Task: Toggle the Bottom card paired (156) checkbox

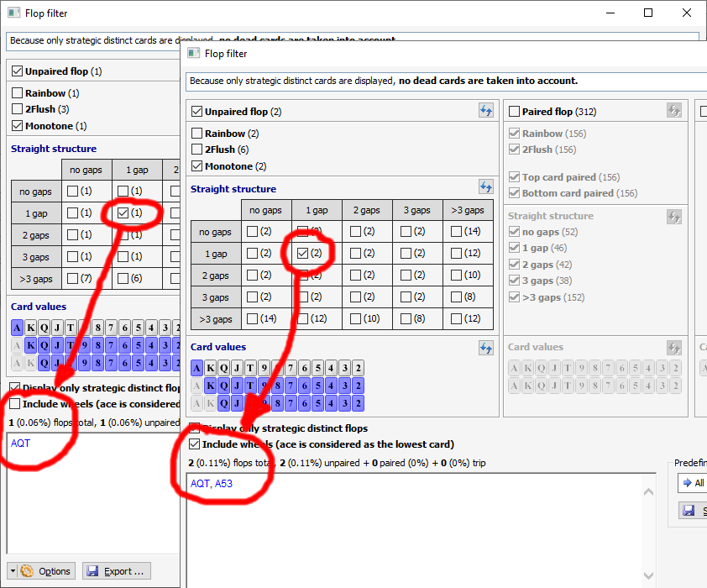Action: click(x=514, y=193)
